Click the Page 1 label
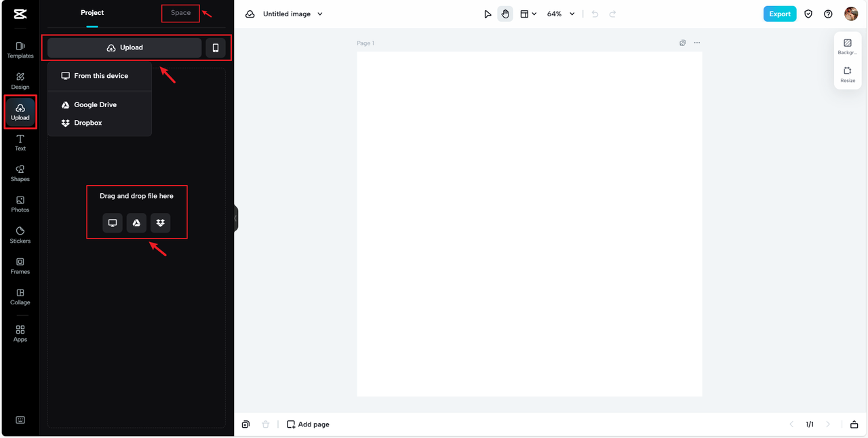868x438 pixels. [366, 43]
